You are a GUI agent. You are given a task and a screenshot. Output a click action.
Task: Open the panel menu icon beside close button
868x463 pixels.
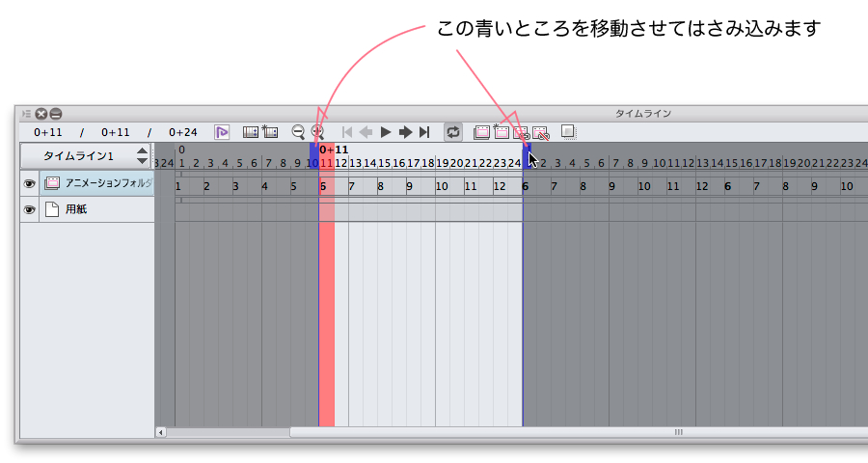26,114
